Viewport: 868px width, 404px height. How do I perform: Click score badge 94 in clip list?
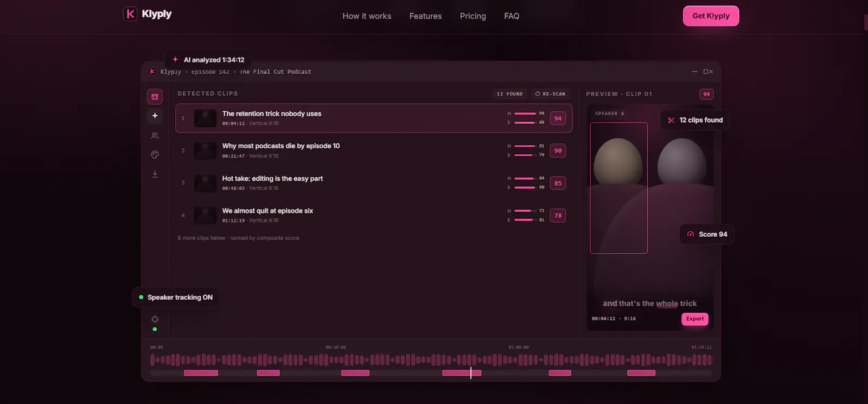[558, 118]
